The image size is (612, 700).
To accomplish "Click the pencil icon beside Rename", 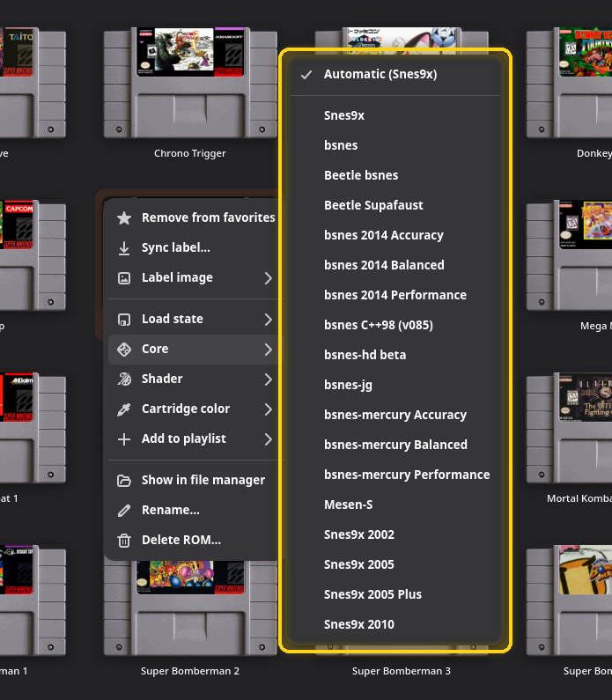I will (x=124, y=511).
